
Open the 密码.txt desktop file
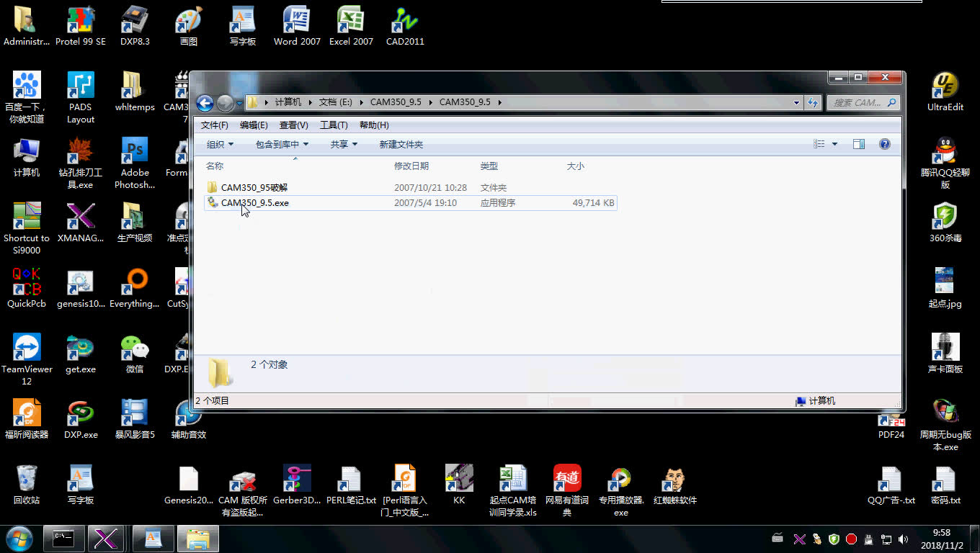tap(945, 485)
